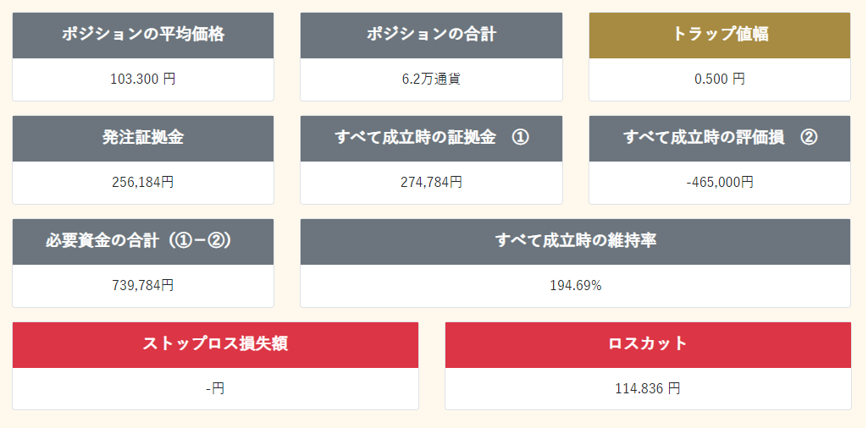Click the すべて成立時の維持率 header
The height and width of the screenshot is (428, 868).
coord(575,241)
